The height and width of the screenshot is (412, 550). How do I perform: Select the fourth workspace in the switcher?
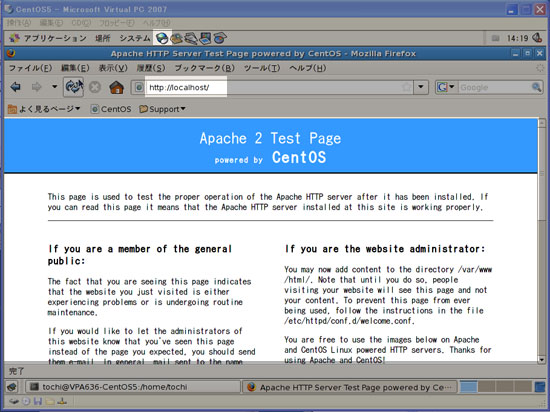pyautogui.click(x=523, y=387)
